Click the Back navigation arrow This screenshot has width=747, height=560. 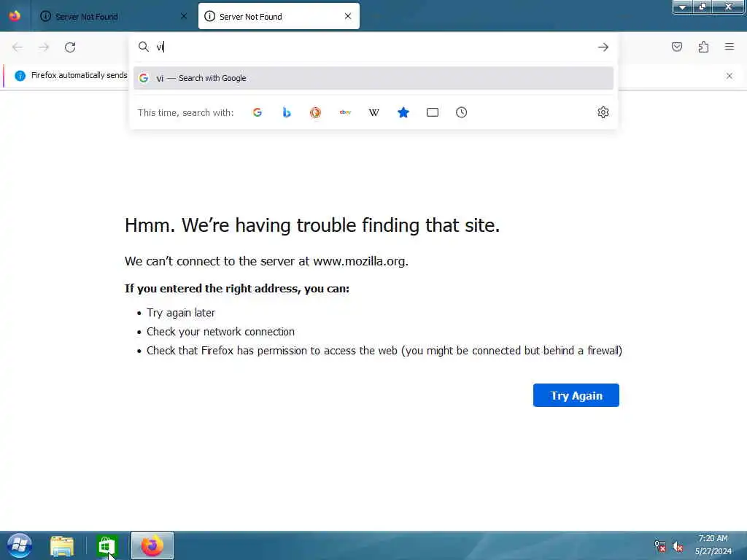tap(18, 47)
